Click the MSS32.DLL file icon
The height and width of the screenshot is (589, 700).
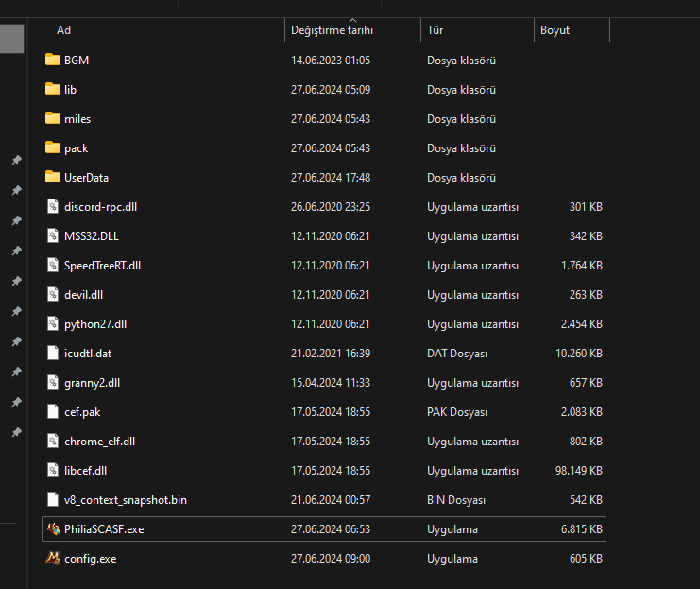53,235
